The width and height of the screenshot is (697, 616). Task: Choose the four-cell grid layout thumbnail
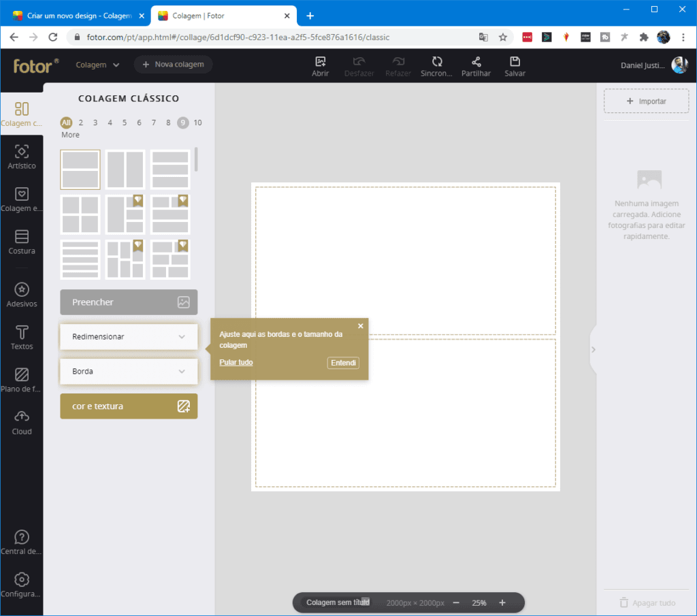tap(80, 214)
